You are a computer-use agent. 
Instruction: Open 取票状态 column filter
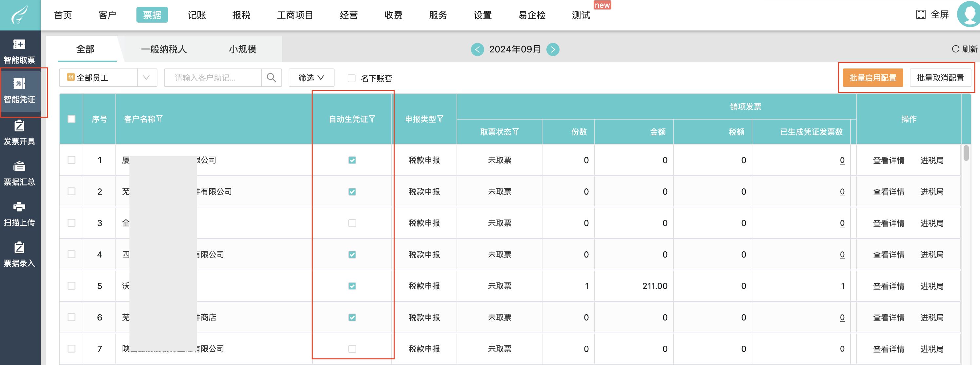coord(516,132)
